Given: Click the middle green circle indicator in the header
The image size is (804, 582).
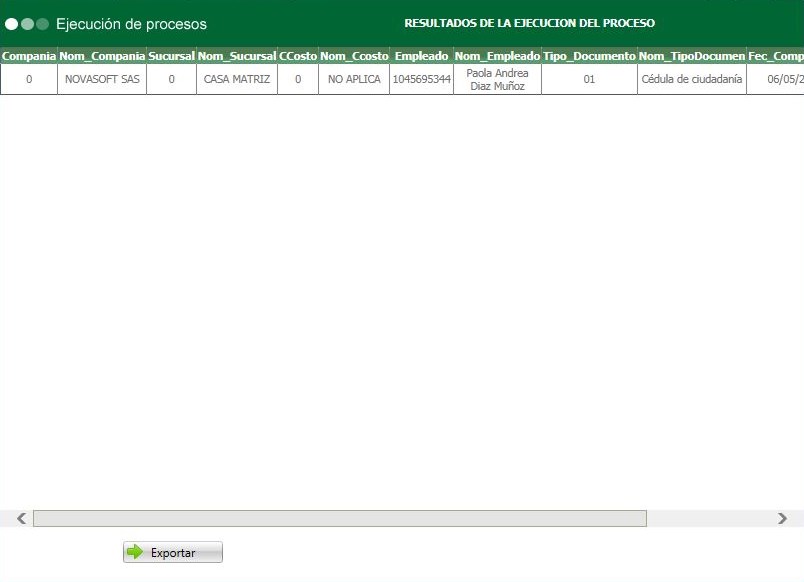Looking at the screenshot, I should pos(27,23).
